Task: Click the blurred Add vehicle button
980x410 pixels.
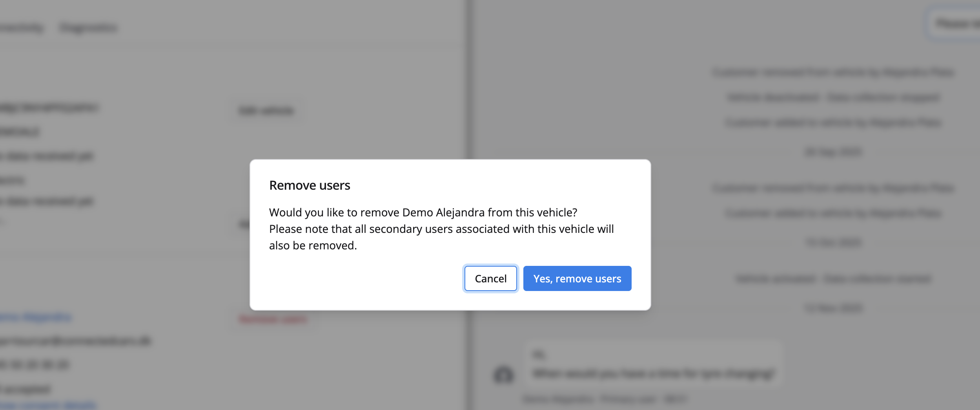Action: [x=266, y=111]
